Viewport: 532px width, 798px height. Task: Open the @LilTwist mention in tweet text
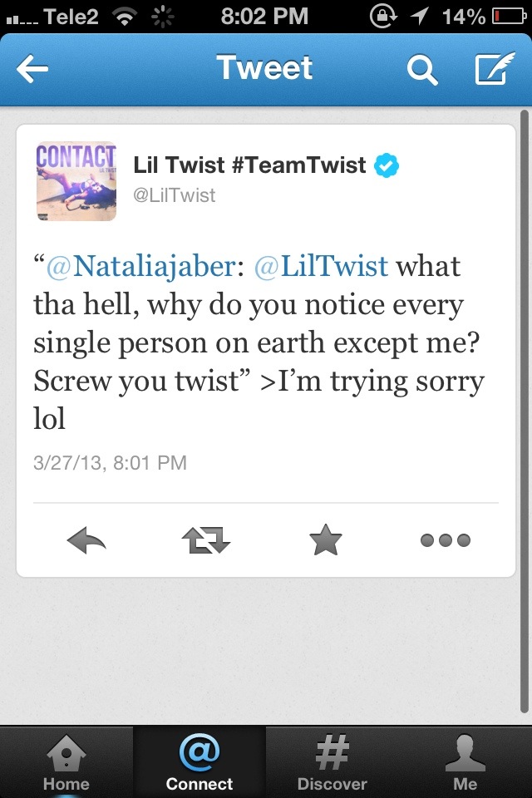[x=321, y=266]
